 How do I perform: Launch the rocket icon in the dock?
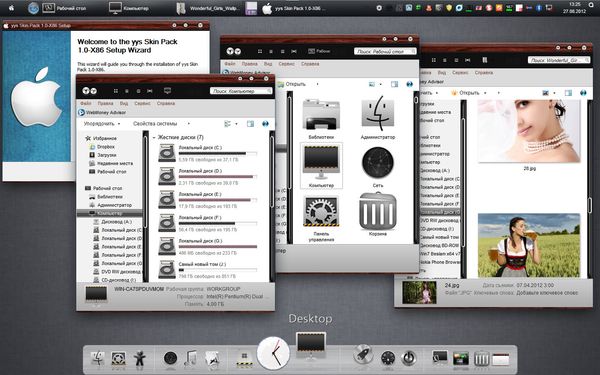point(363,354)
